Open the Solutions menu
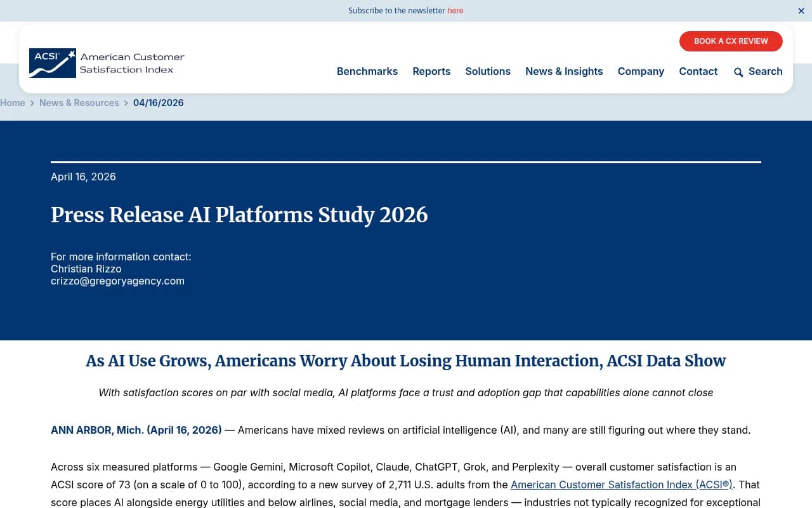Image resolution: width=812 pixels, height=508 pixels. [488, 72]
